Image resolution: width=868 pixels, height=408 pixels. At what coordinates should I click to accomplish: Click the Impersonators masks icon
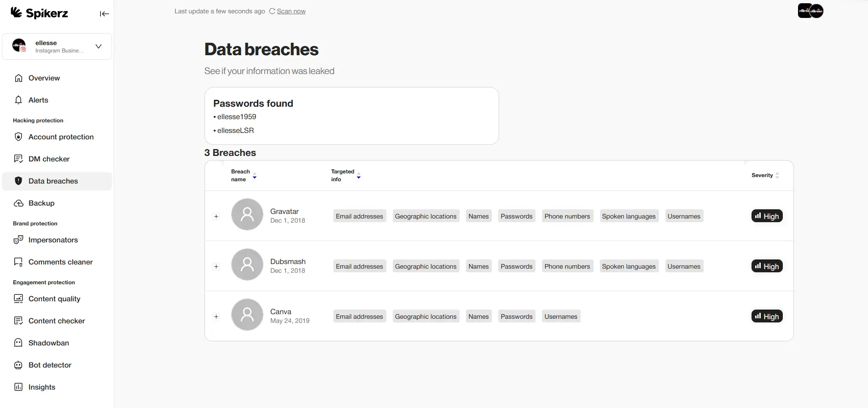tap(18, 240)
